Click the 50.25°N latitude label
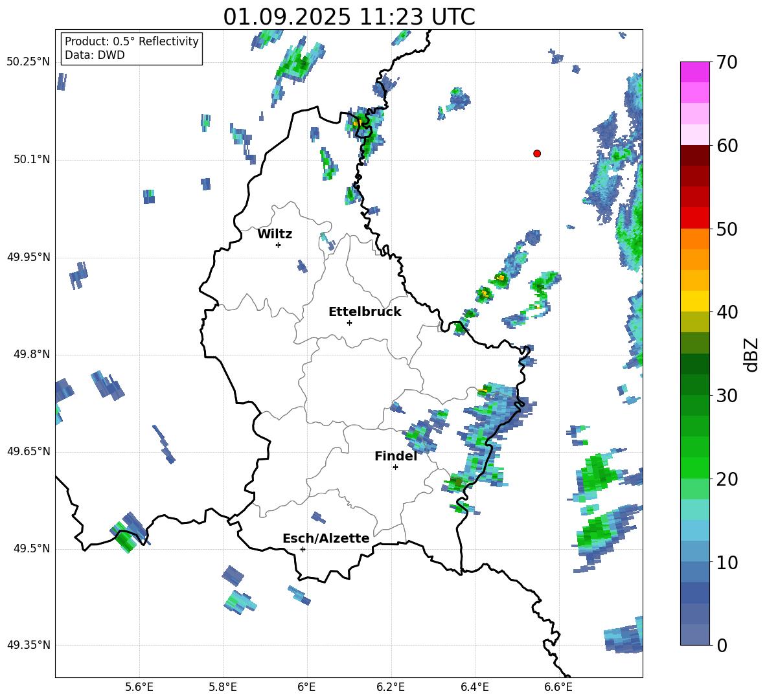 pyautogui.click(x=29, y=62)
